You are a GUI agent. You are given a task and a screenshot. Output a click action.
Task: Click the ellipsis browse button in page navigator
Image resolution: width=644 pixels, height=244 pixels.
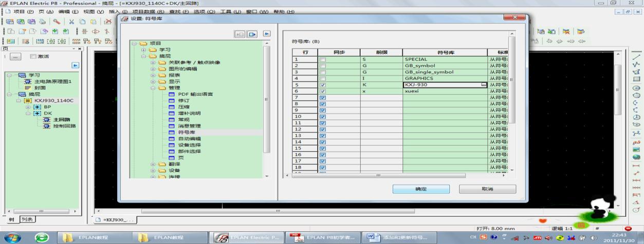[15, 57]
